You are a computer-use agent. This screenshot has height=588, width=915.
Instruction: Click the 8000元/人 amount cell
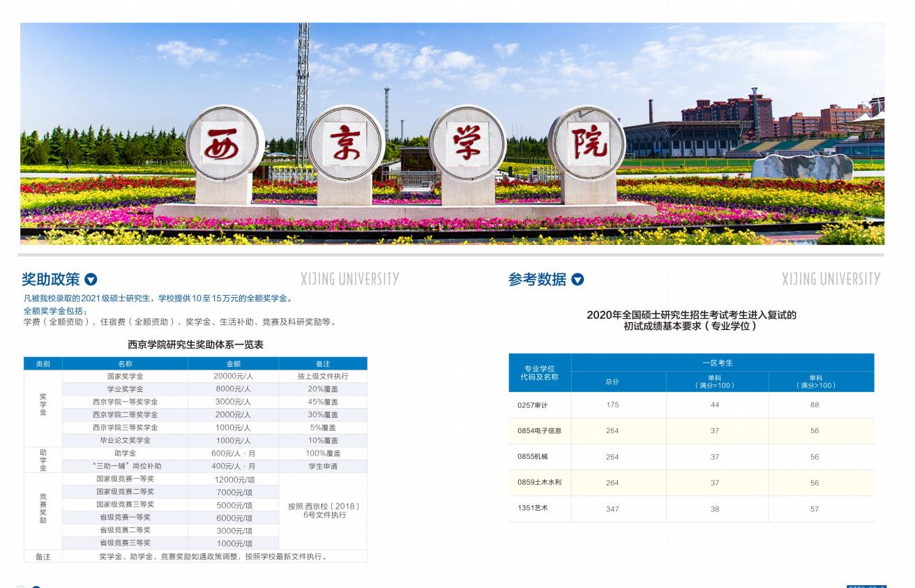(233, 389)
